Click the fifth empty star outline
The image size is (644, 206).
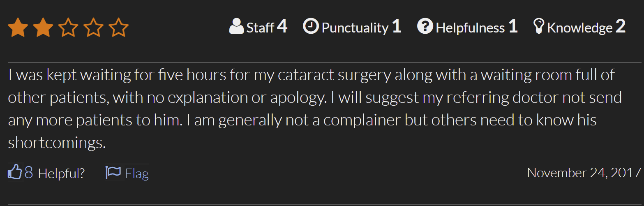pyautogui.click(x=119, y=28)
